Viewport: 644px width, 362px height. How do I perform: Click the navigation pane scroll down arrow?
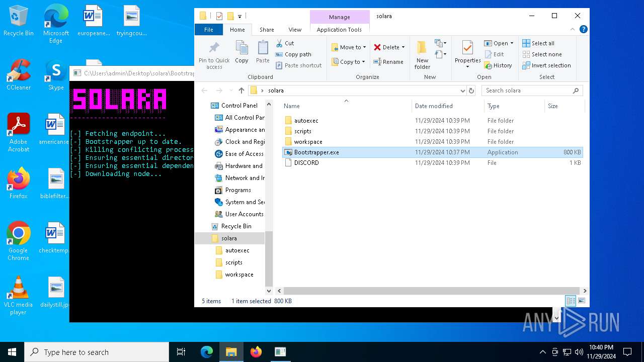tap(269, 291)
